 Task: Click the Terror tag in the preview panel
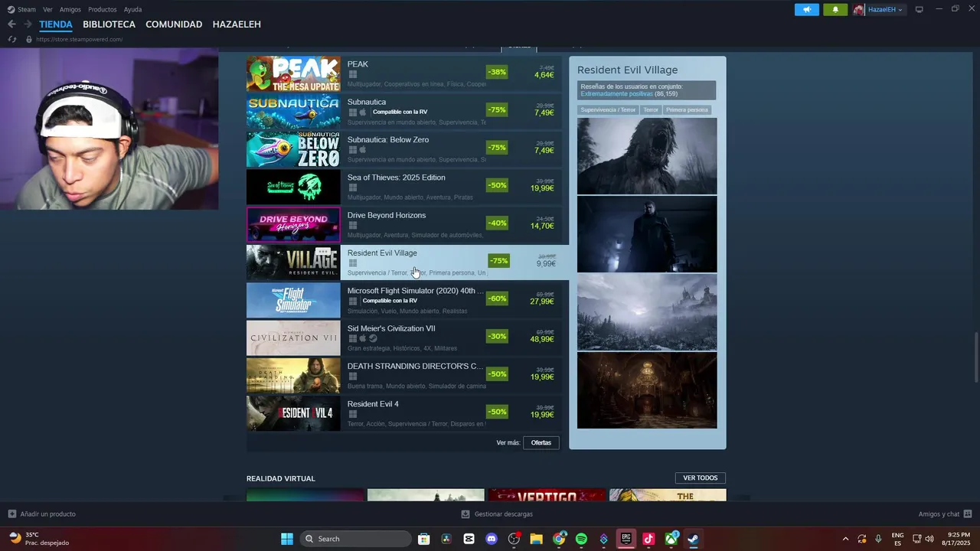pyautogui.click(x=651, y=109)
